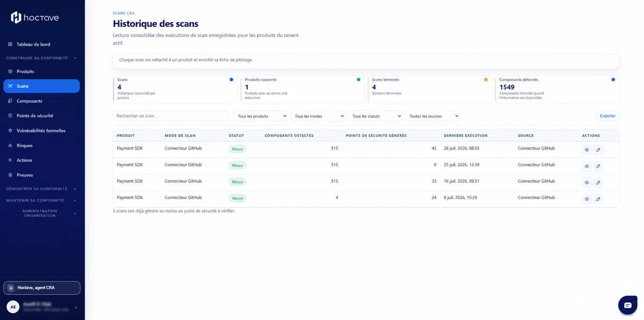
Task: Expand the Maintenir sa conformité section
Action: 42,200
